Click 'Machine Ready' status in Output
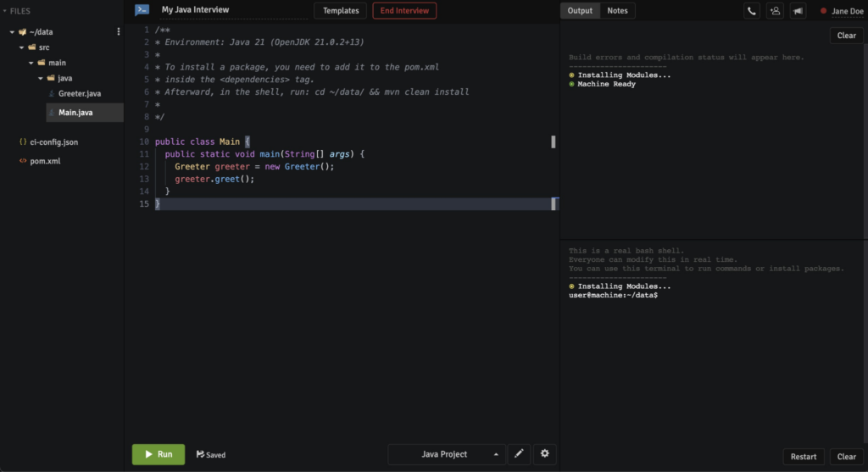This screenshot has width=868, height=472. (606, 84)
